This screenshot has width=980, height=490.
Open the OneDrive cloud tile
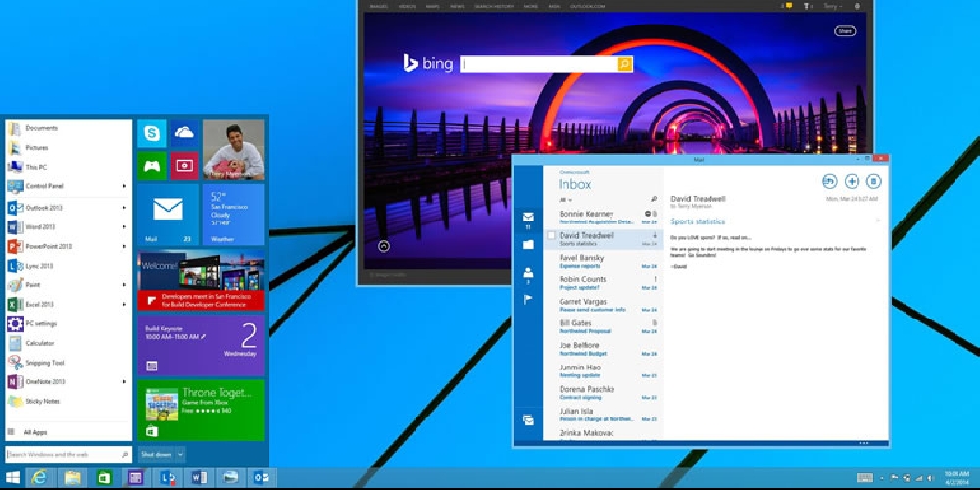pyautogui.click(x=184, y=133)
